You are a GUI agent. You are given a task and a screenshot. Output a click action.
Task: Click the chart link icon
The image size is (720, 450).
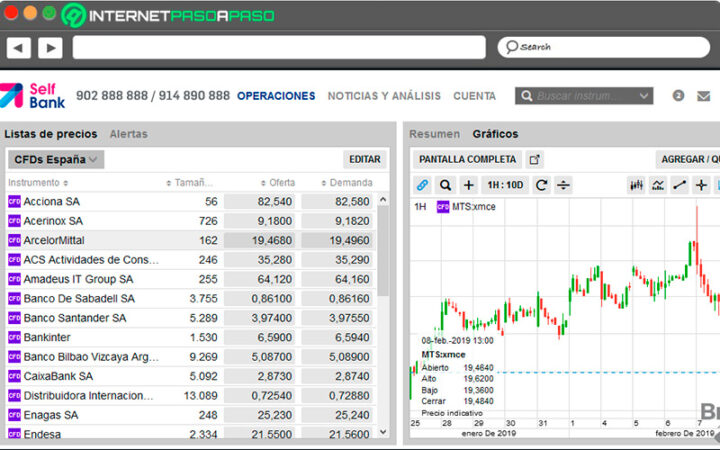pyautogui.click(x=422, y=185)
